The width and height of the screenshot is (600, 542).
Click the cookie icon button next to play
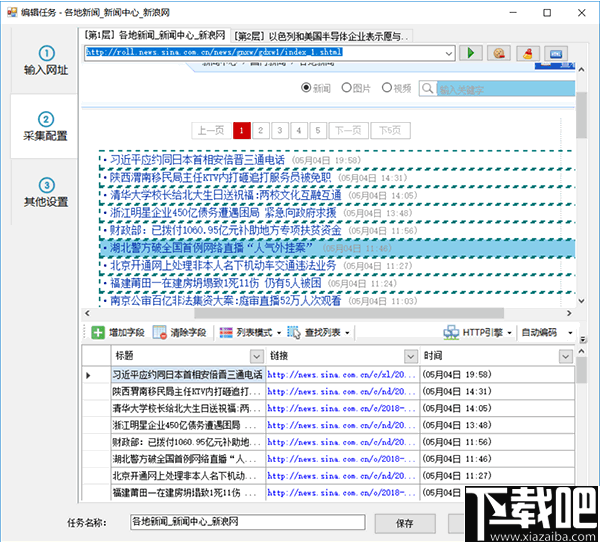499,53
